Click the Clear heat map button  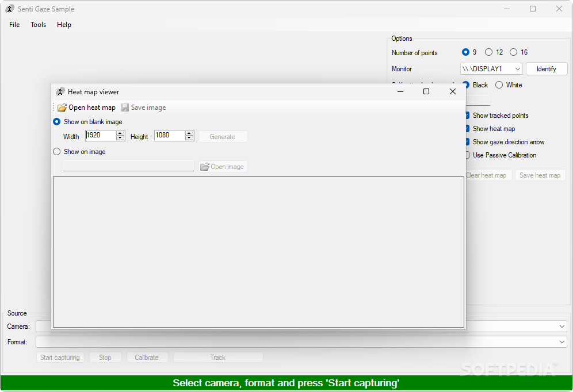pyautogui.click(x=488, y=175)
